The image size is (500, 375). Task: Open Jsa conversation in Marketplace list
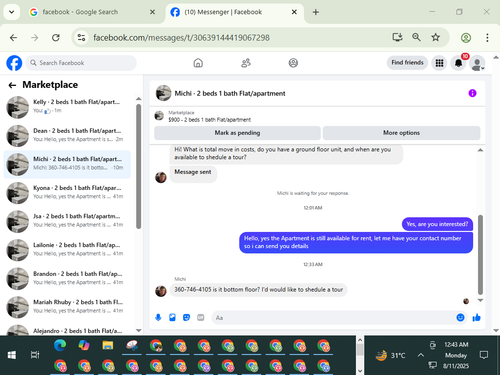tap(67, 221)
